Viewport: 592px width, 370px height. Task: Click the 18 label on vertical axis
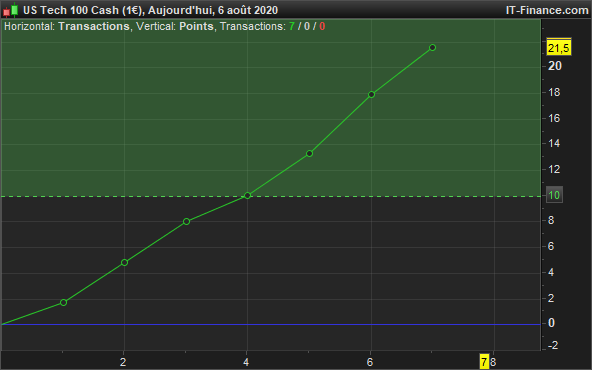pyautogui.click(x=554, y=92)
